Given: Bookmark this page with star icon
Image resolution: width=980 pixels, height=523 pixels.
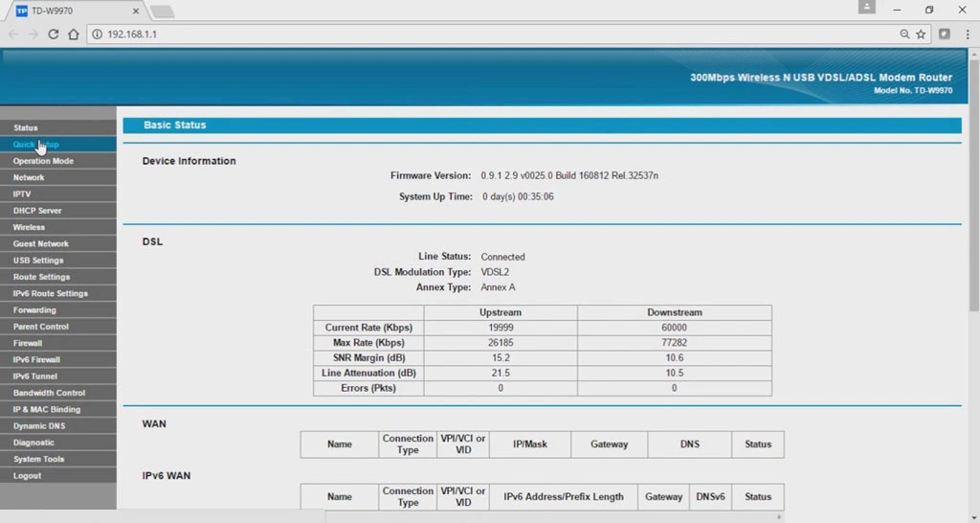Looking at the screenshot, I should point(921,34).
